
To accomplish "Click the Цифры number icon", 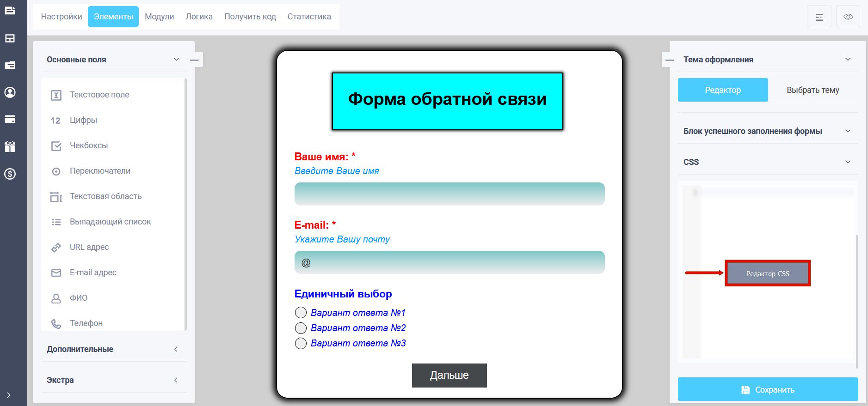I will click(x=55, y=121).
